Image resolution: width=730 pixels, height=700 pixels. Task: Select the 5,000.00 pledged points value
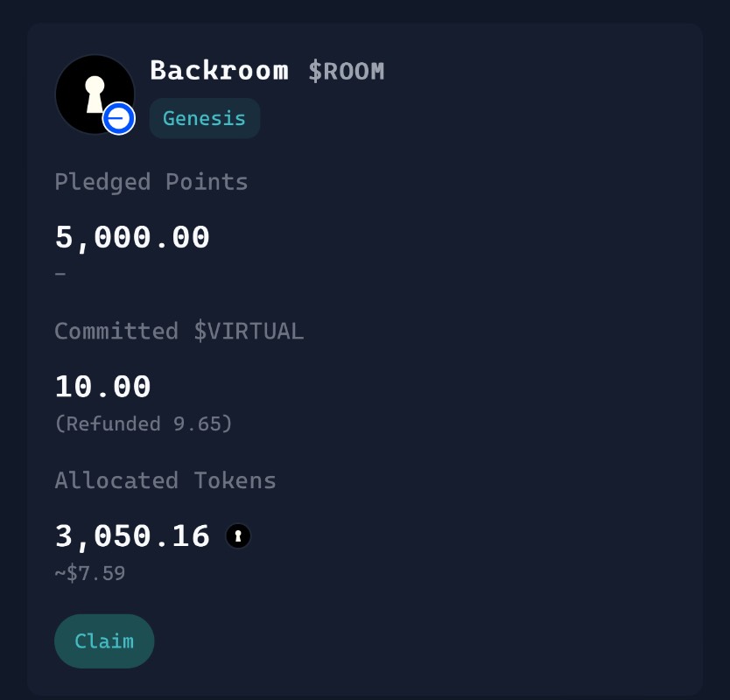pyautogui.click(x=132, y=237)
